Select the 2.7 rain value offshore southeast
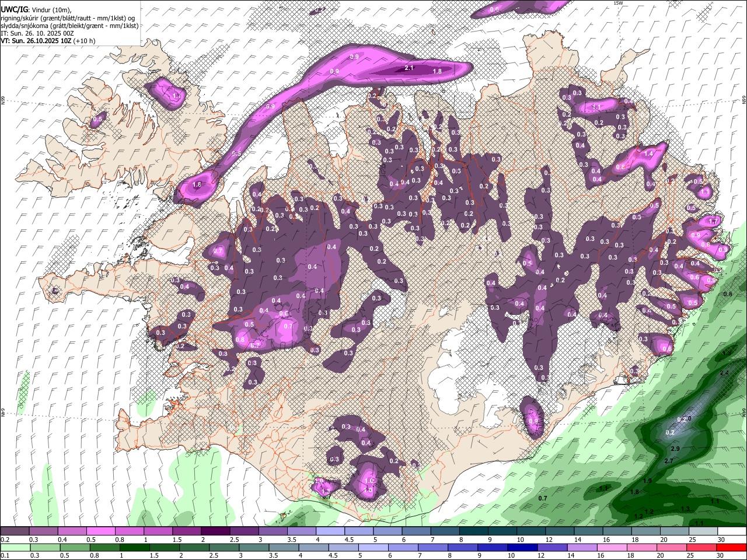Viewport: 747px width, 560px height. [x=669, y=461]
